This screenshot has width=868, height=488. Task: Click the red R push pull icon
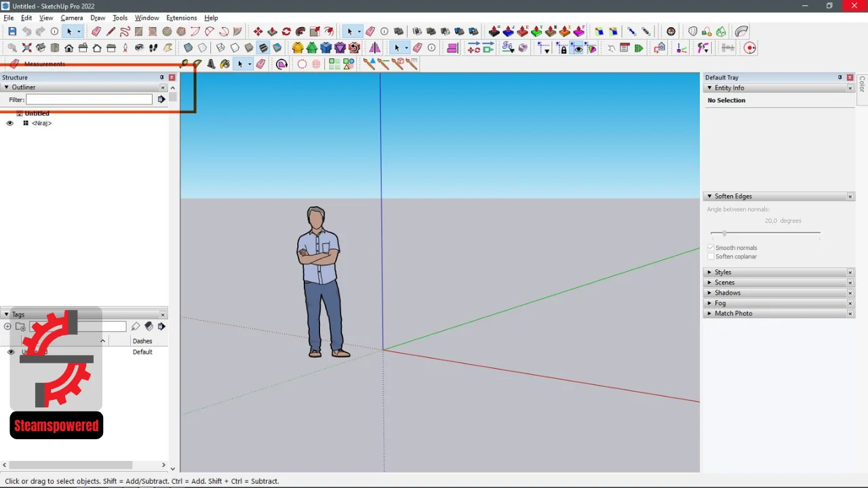[523, 31]
